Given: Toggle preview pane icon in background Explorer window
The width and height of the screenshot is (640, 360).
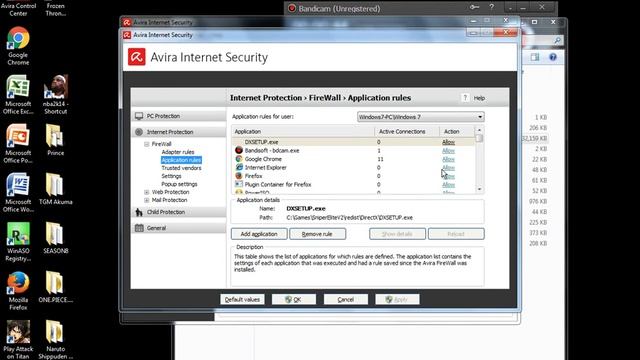Looking at the screenshot, I should [535, 57].
